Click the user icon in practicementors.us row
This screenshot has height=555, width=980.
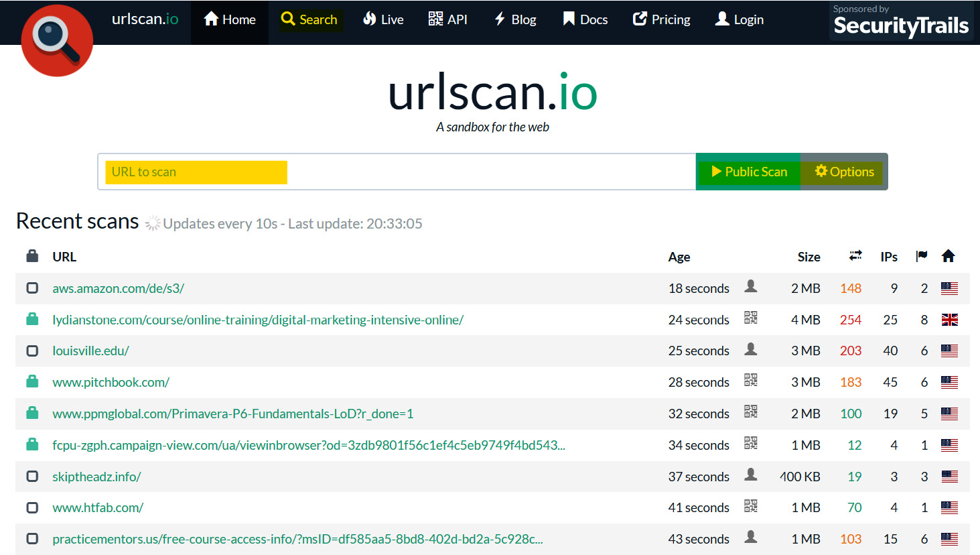pos(751,537)
